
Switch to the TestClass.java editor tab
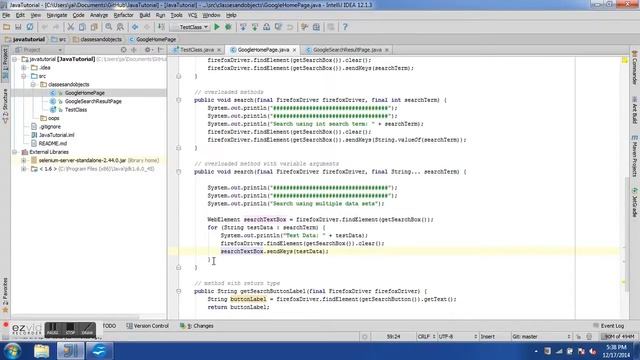tap(197, 50)
